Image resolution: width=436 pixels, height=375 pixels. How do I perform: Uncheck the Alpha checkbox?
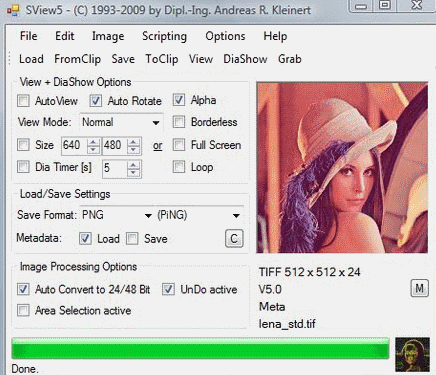[179, 100]
